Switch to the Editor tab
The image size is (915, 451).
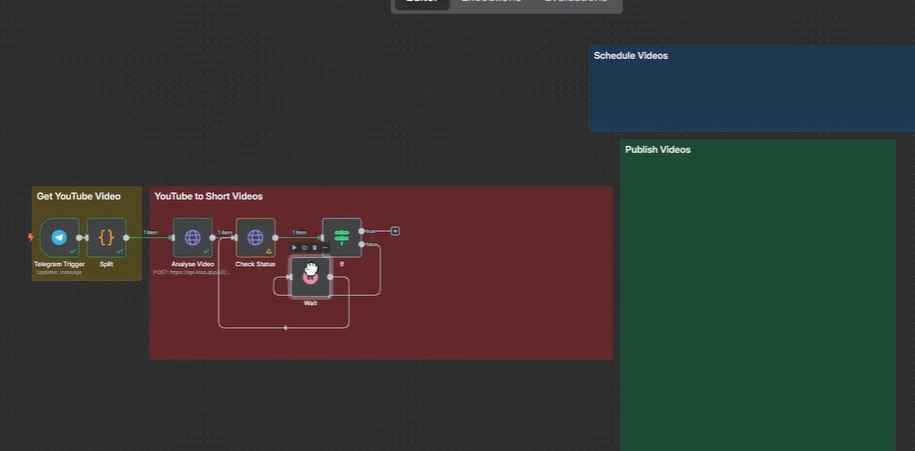[422, 2]
